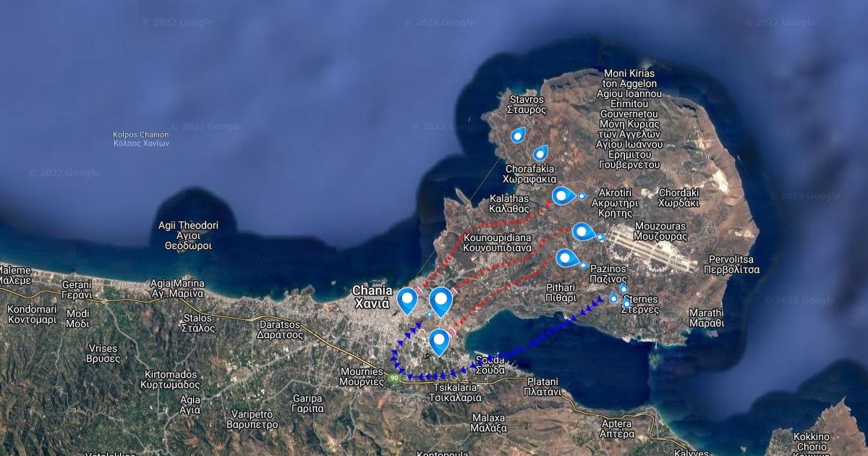
Task: Select the Sternes Στέρνες label
Action: coord(641,304)
